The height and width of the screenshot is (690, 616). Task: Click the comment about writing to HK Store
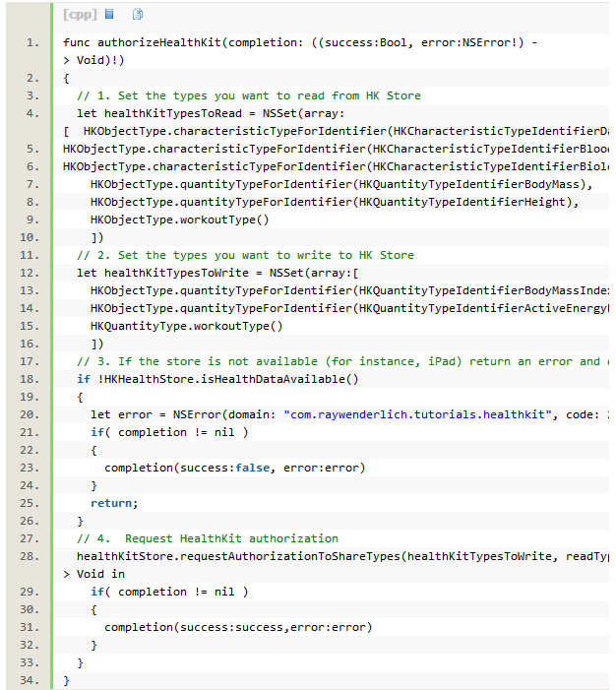[x=245, y=255]
